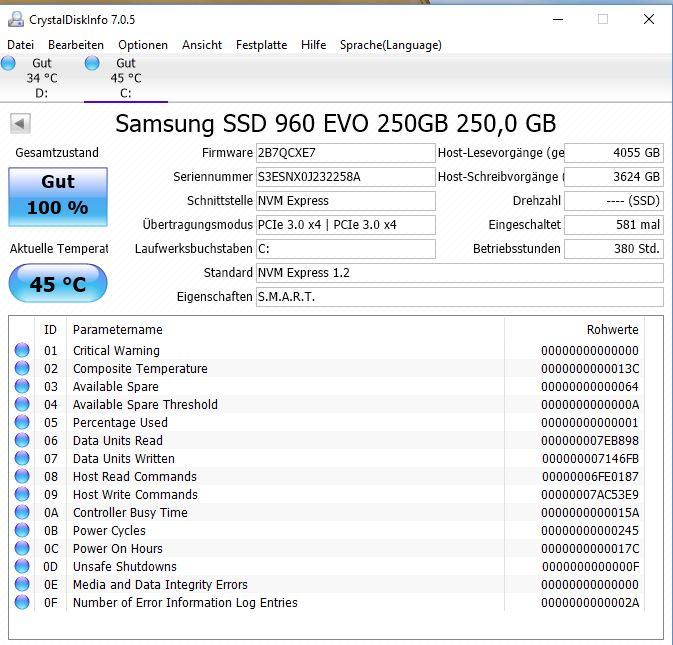Image resolution: width=673 pixels, height=645 pixels.
Task: Click raw value 00000007AC53E9
Action: 590,495
